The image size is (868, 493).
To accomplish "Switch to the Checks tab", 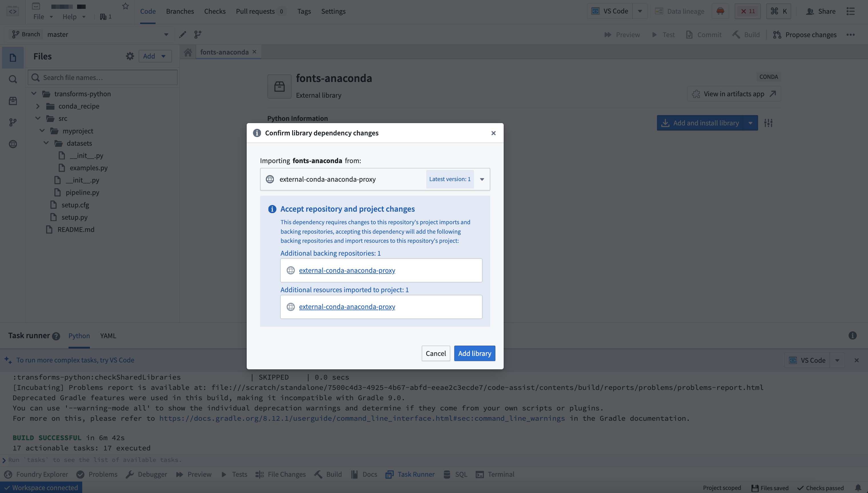I will pyautogui.click(x=215, y=11).
